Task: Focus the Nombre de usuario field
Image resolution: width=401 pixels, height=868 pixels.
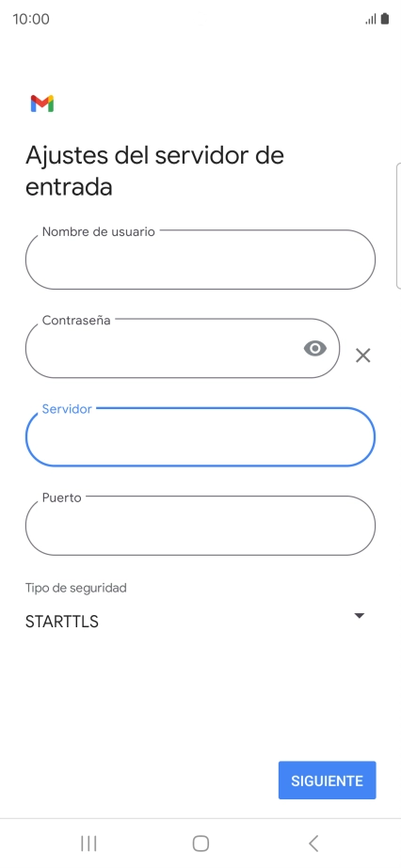Action: [200, 260]
